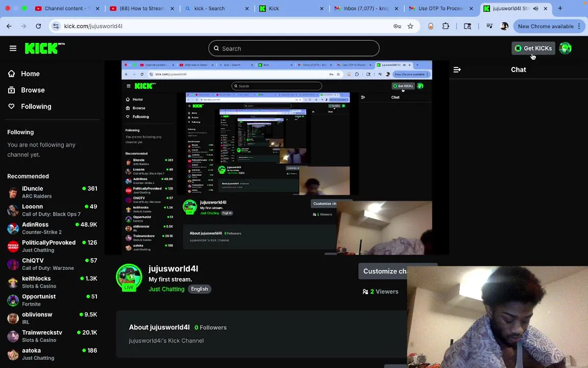Click the English language tag
Screen dimensions: 588x368
point(199,289)
